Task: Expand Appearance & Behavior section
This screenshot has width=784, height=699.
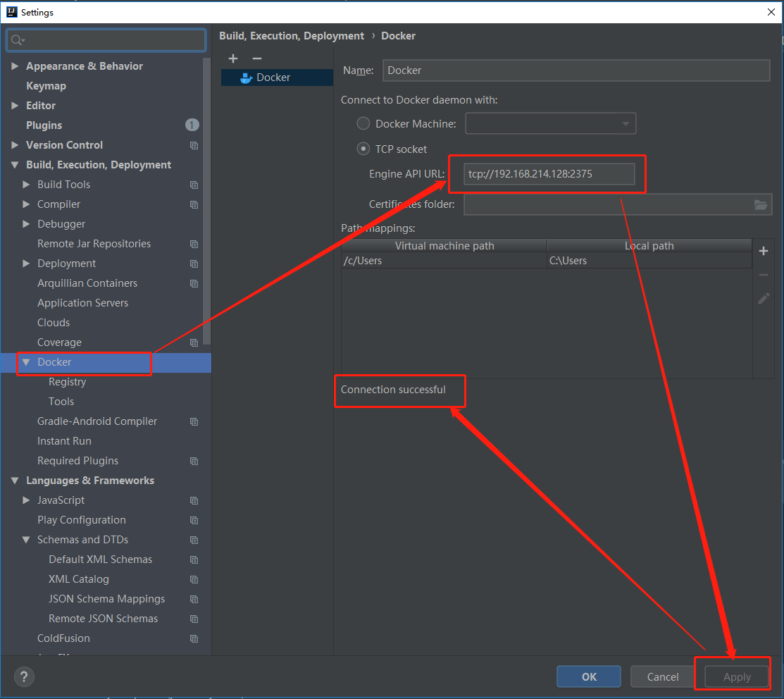Action: click(x=15, y=66)
